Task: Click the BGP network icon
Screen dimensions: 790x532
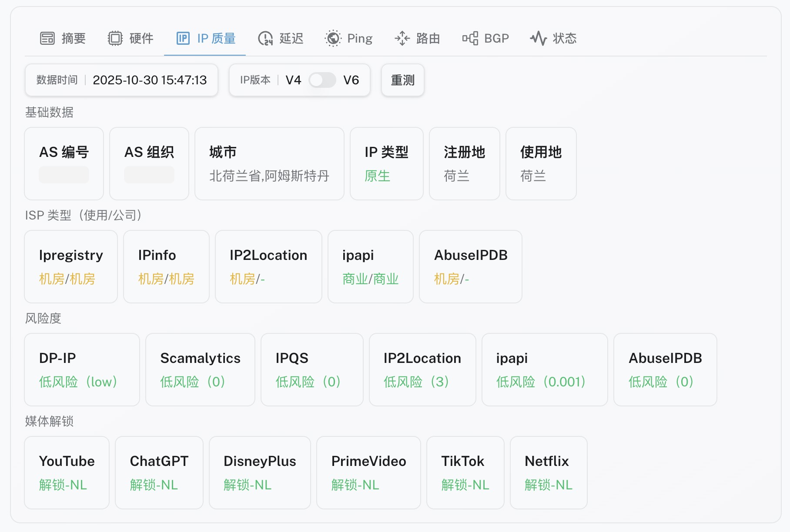Action: 470,38
